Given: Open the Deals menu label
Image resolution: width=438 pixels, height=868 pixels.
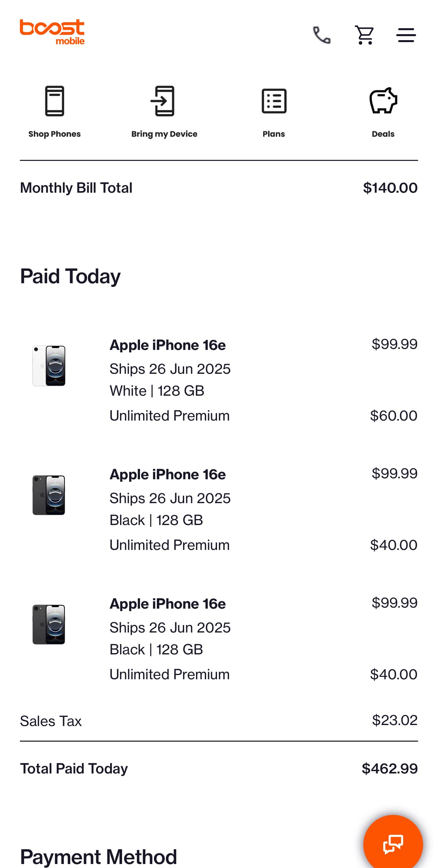Looking at the screenshot, I should tap(383, 134).
